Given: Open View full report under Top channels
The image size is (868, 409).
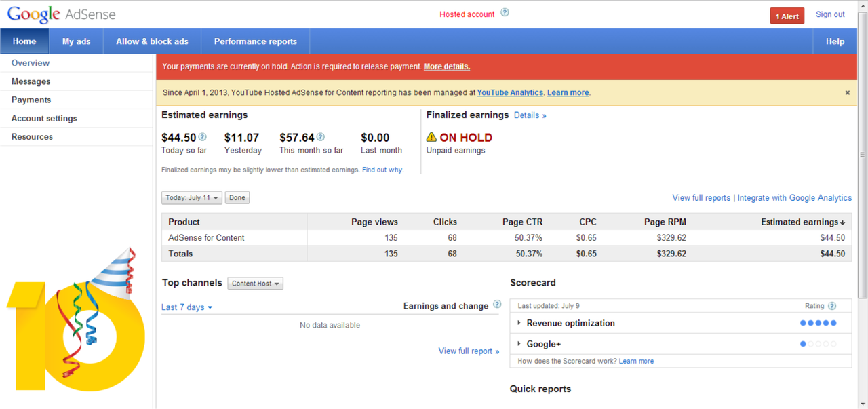Looking at the screenshot, I should [469, 351].
